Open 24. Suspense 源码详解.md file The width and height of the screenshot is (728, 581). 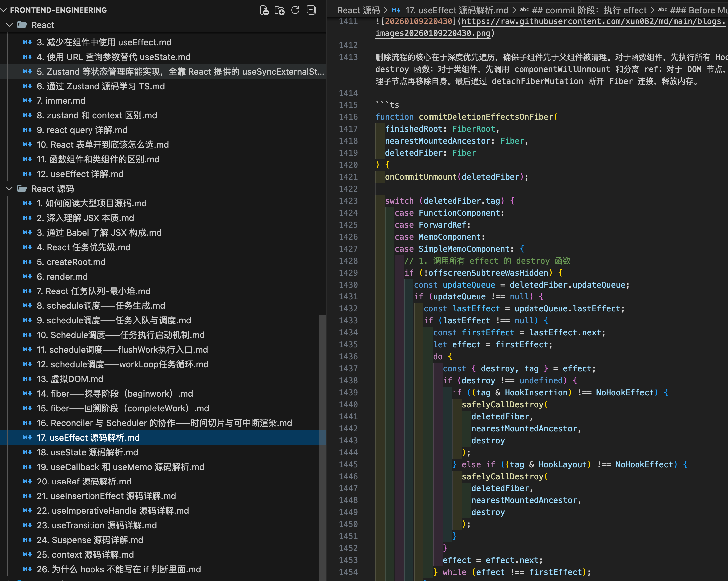(90, 540)
